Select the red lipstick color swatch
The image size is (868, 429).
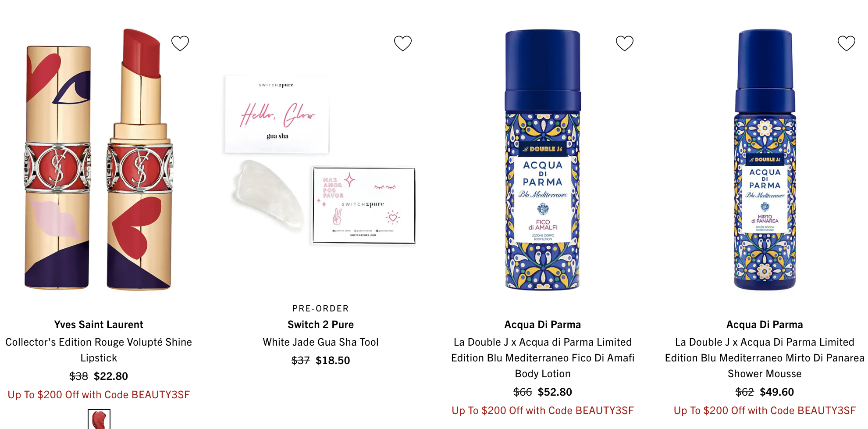click(99, 419)
